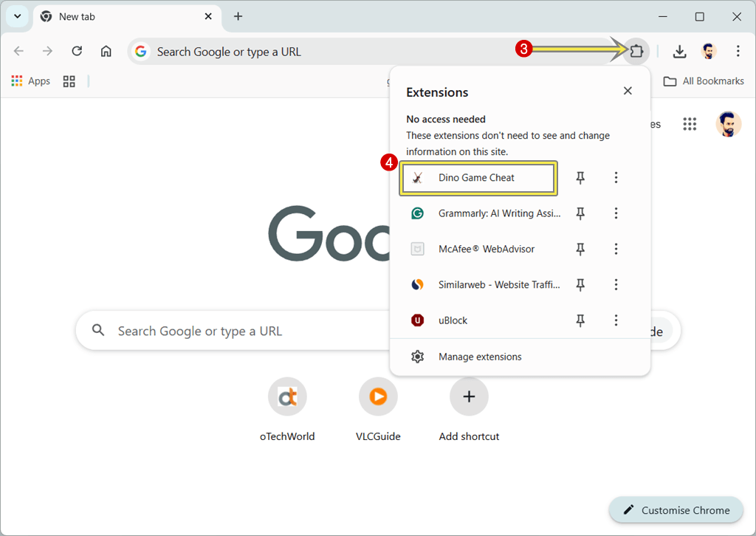Pin the uBlock extension
756x536 pixels.
[x=580, y=320]
